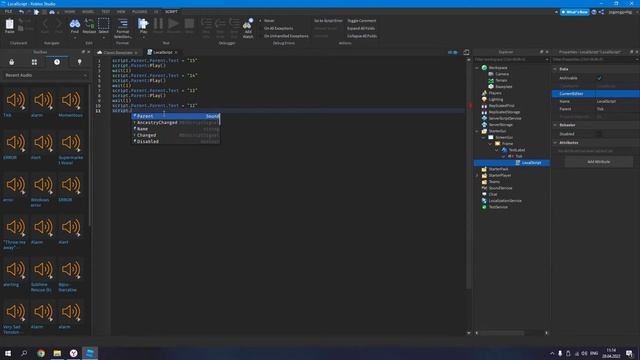This screenshot has height=360, width=640.
Task: Select ServerScriptService in Explorer
Action: [x=505, y=118]
